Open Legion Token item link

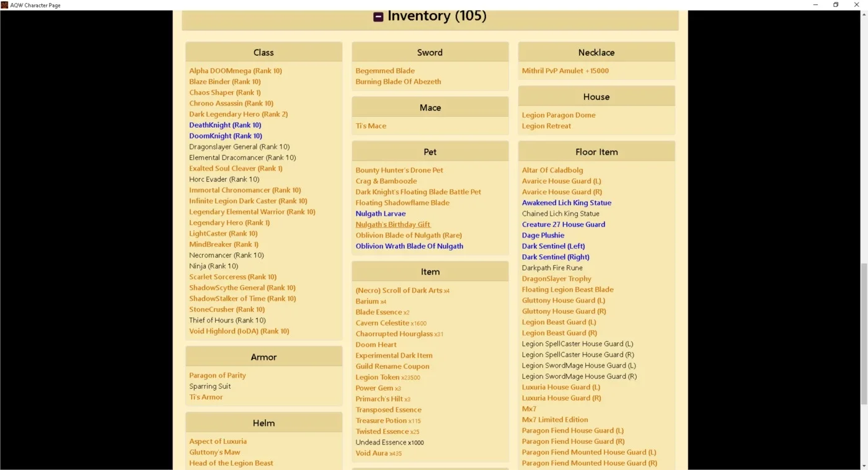point(387,377)
